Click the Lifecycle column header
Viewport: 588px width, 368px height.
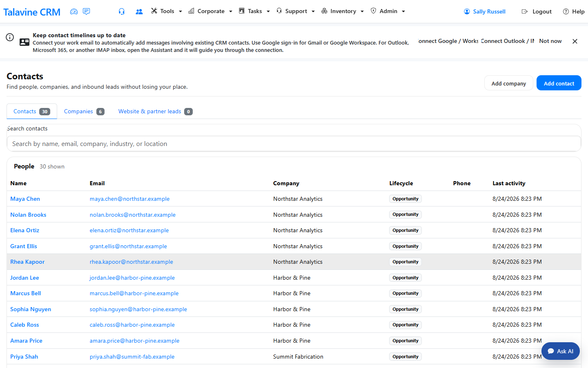pos(401,183)
